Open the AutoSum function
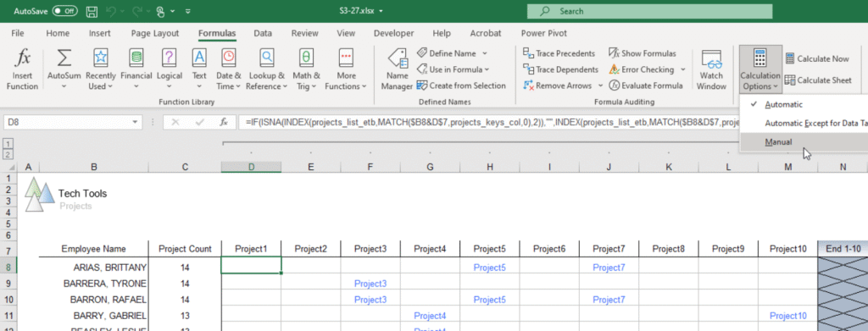The height and width of the screenshot is (331, 868). click(x=64, y=69)
